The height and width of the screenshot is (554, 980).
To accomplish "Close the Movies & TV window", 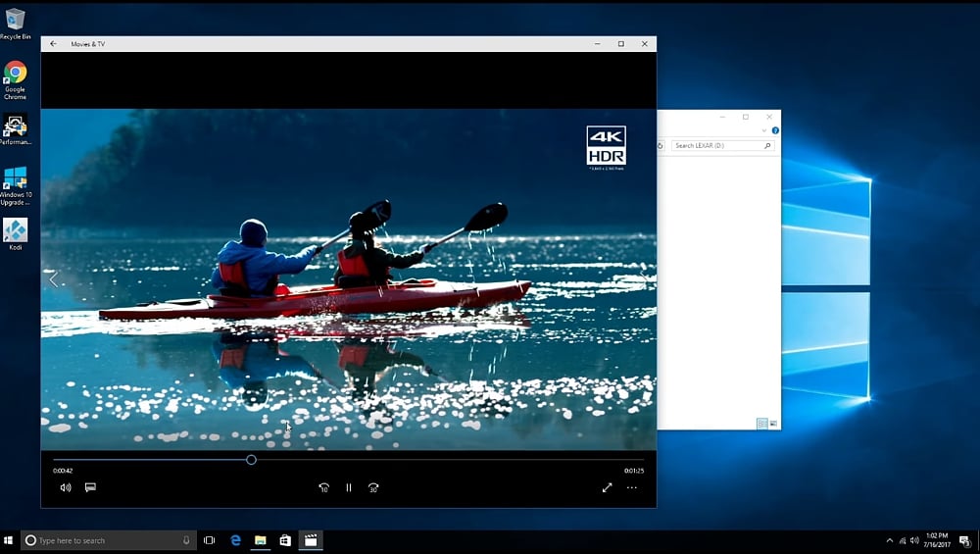I will click(645, 44).
